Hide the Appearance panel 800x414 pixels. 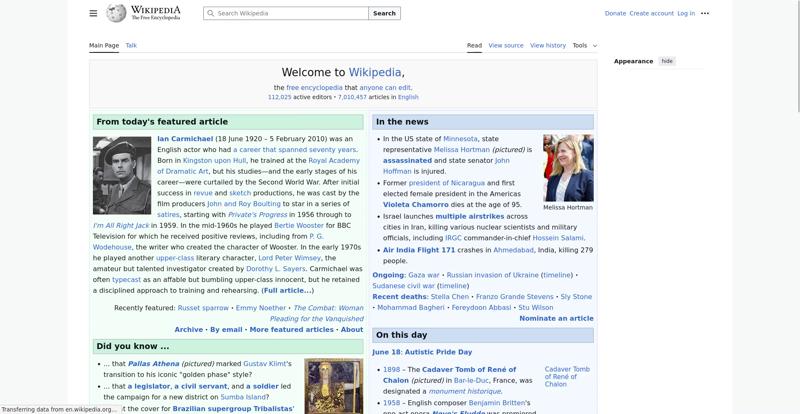click(667, 61)
